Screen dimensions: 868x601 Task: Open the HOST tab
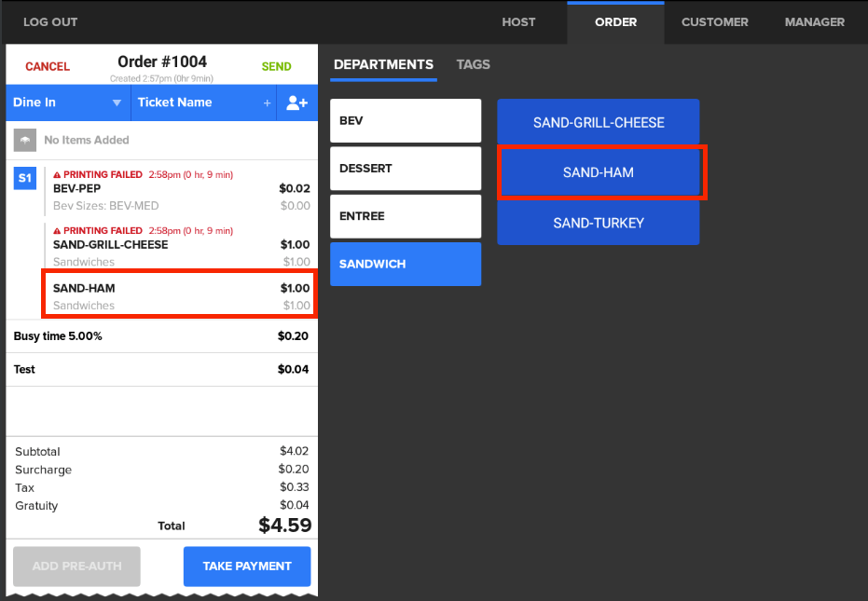coord(518,21)
